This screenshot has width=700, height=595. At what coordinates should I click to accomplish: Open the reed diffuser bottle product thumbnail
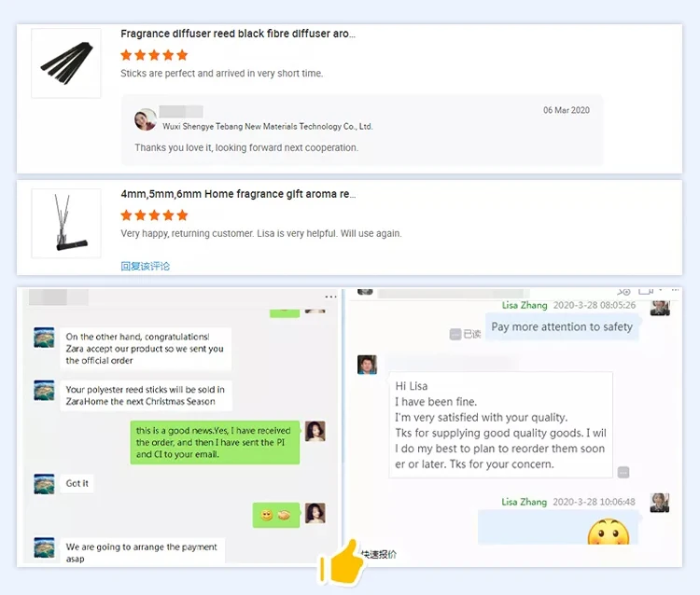pyautogui.click(x=66, y=224)
